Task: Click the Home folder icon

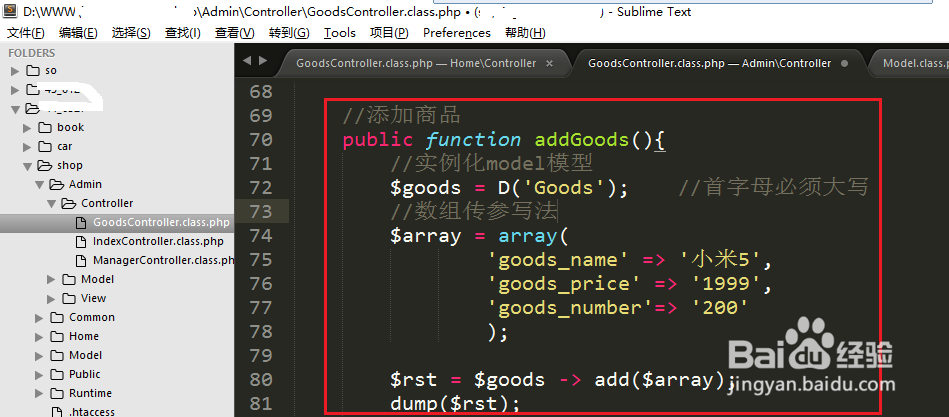Action: click(57, 337)
